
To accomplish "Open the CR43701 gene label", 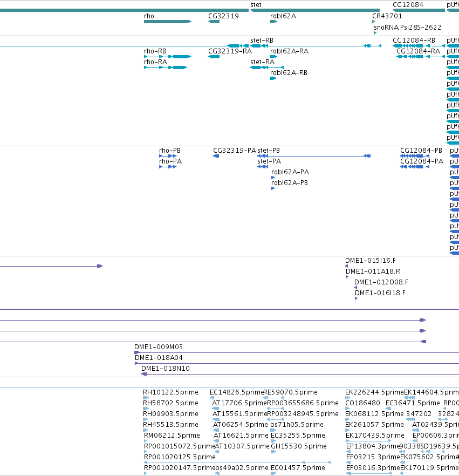I will [387, 16].
